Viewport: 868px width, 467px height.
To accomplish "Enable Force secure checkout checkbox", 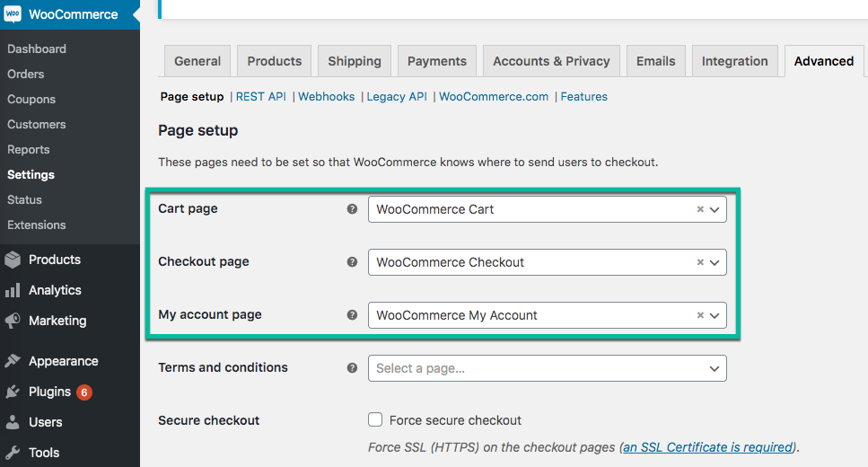I will pos(375,419).
